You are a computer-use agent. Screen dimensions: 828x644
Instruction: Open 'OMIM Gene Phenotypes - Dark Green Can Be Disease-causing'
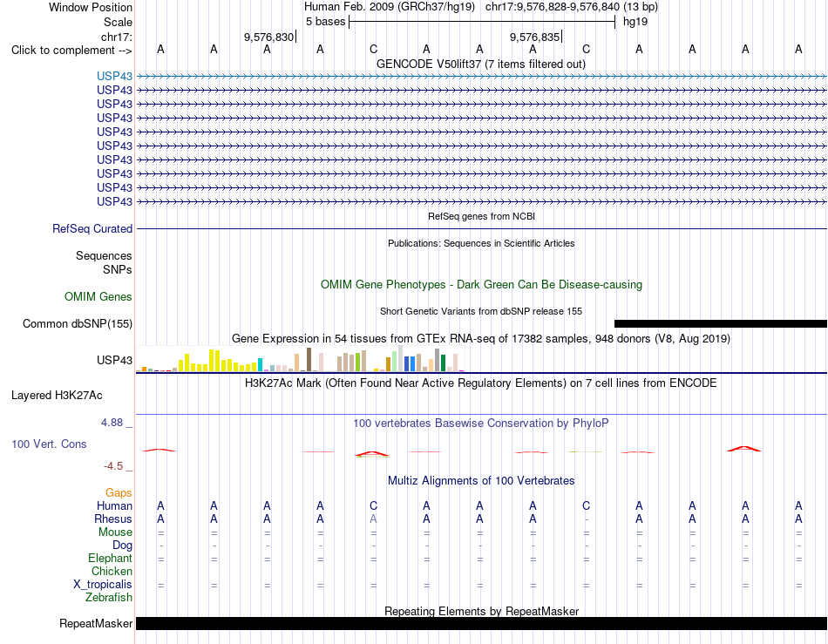click(x=481, y=284)
